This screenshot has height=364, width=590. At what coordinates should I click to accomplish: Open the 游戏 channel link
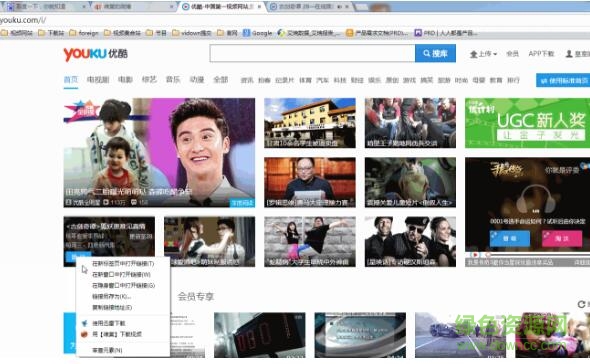point(409,80)
